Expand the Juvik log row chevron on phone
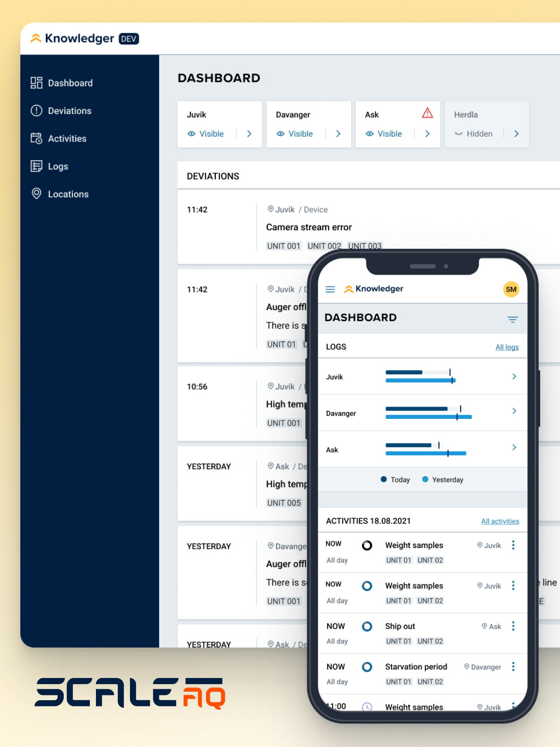560x747 pixels. tap(514, 376)
